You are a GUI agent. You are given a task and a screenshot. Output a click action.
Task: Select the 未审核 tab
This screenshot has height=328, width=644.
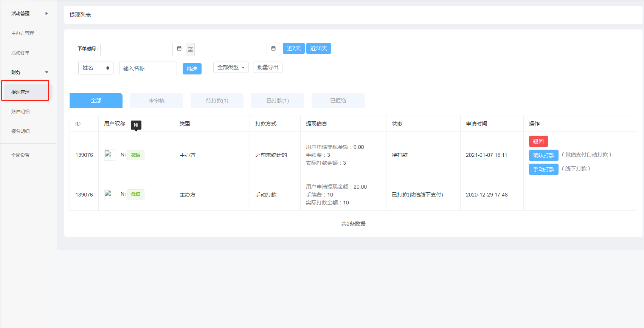[156, 101]
